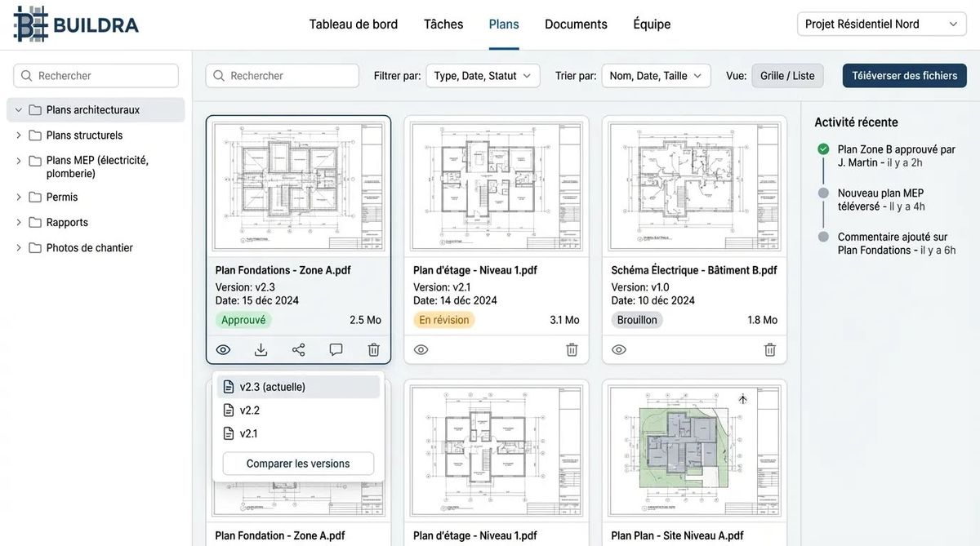The width and height of the screenshot is (980, 546).
Task: Open comments on Plan Fondations - Zone A
Action: 336,349
